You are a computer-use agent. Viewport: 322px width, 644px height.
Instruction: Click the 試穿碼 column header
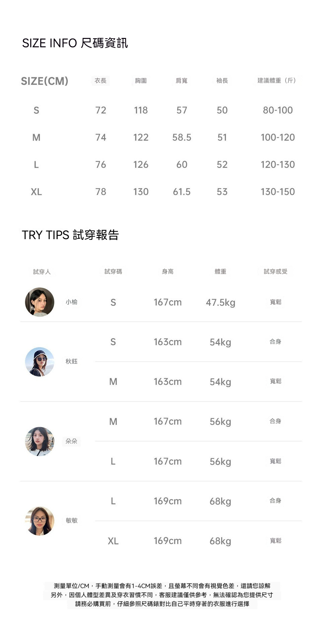point(113,271)
